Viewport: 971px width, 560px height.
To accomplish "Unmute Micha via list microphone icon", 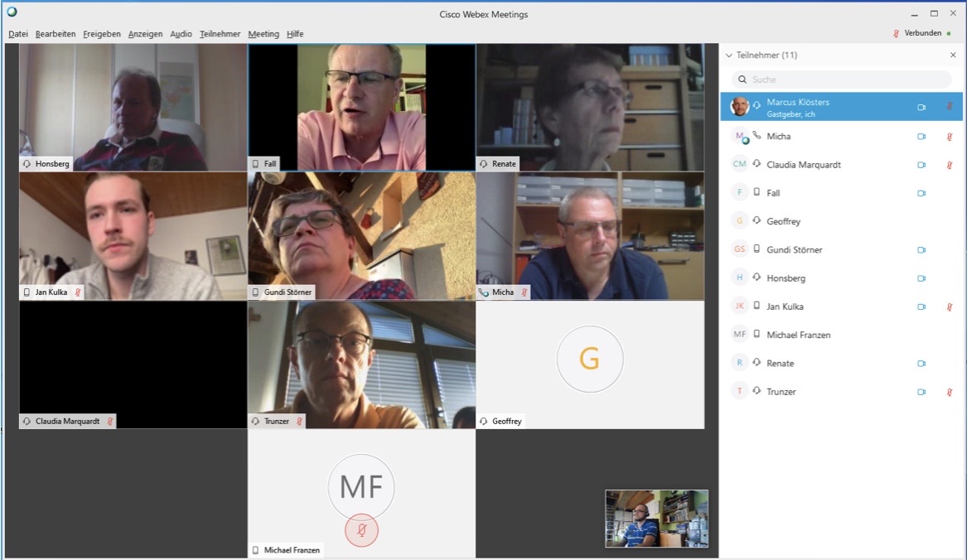I will click(x=949, y=137).
